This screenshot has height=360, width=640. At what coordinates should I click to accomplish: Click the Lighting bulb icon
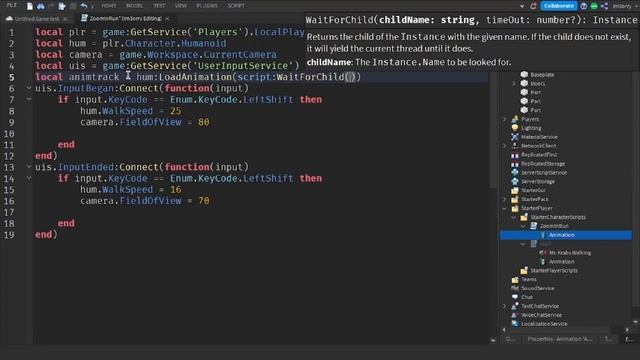pos(515,128)
